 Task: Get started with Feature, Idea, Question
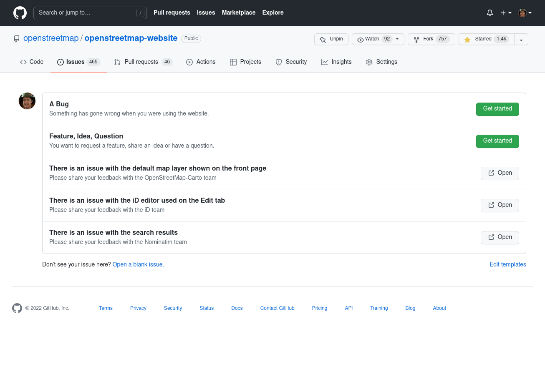pos(497,141)
